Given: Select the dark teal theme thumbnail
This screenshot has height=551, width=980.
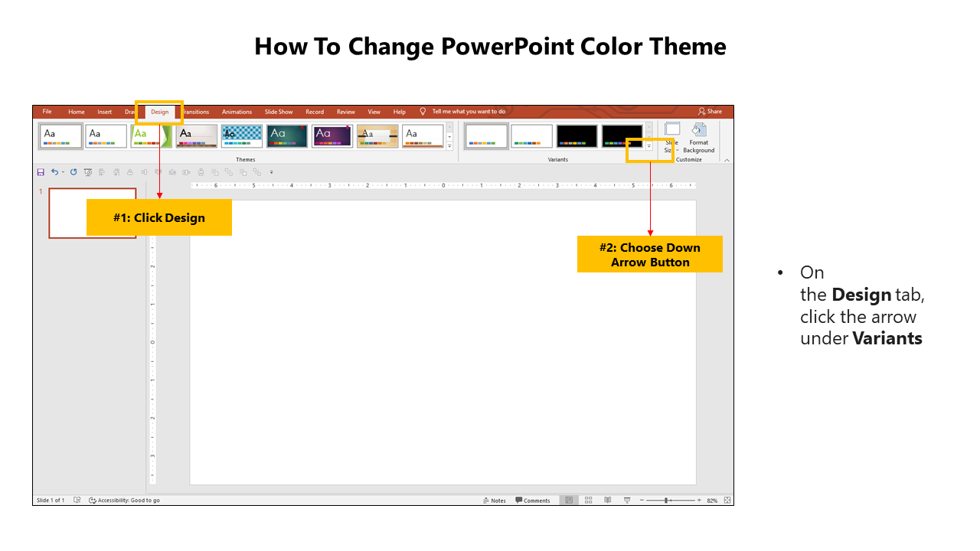Looking at the screenshot, I should (x=287, y=136).
